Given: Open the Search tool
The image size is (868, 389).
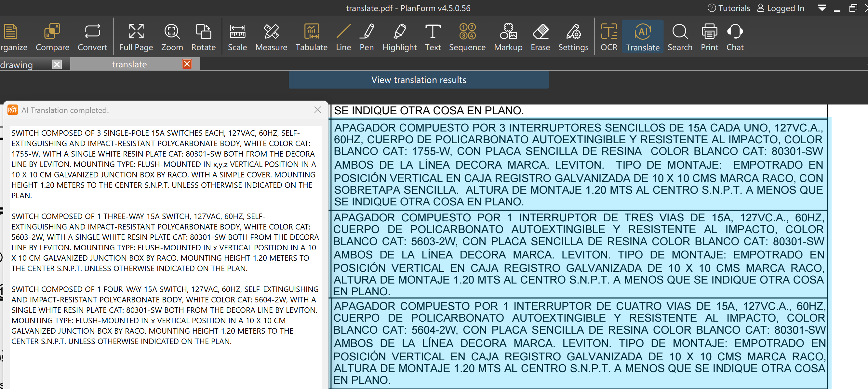Looking at the screenshot, I should click(680, 37).
